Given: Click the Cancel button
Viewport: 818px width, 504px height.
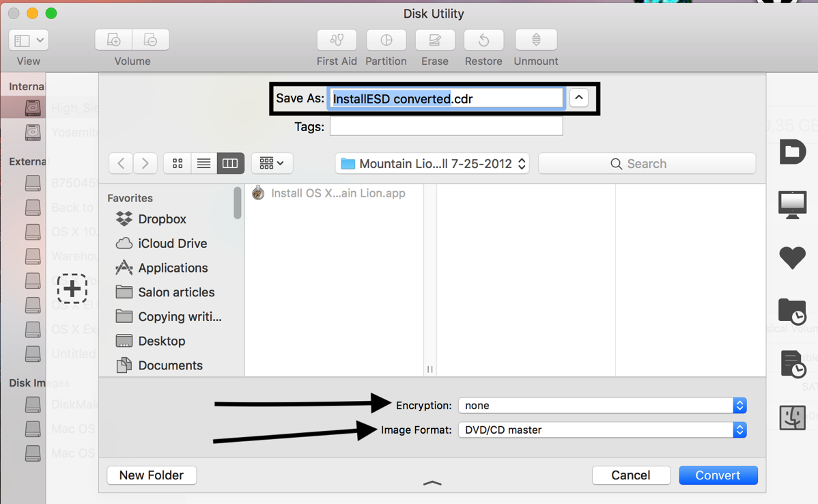Looking at the screenshot, I should click(x=631, y=475).
